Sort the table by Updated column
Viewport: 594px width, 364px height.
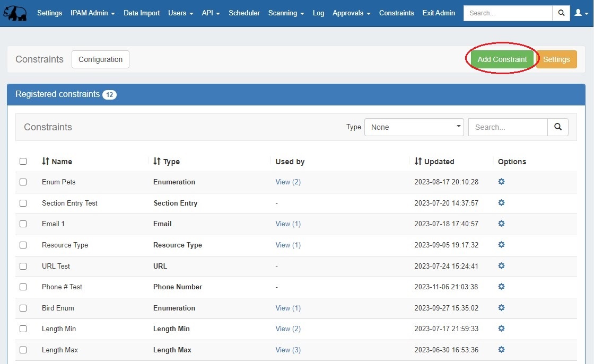click(434, 162)
